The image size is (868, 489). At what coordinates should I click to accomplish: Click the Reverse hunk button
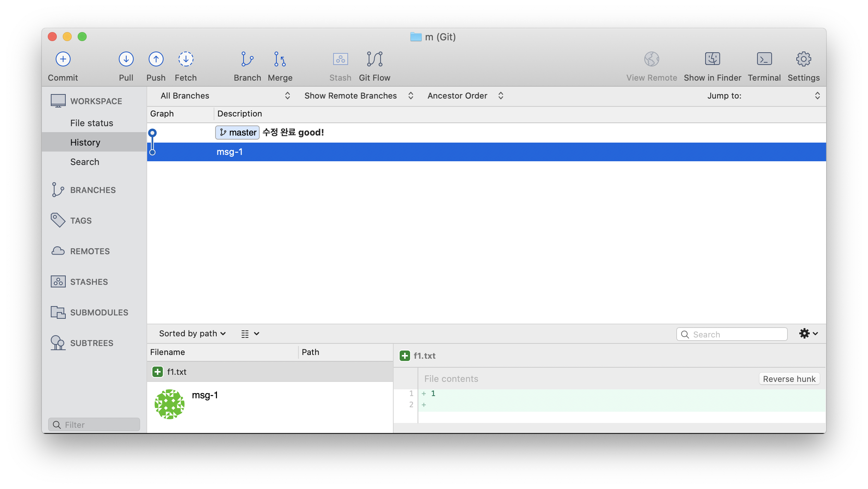789,379
